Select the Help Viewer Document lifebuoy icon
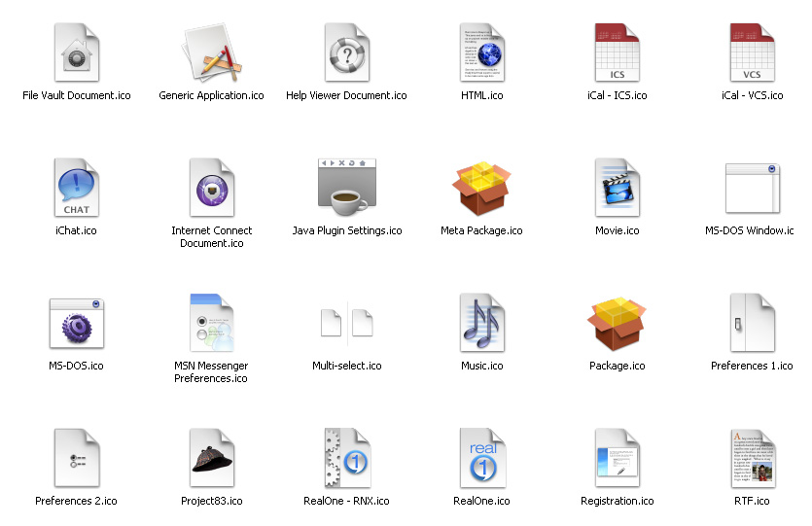Image resolution: width=812 pixels, height=526 pixels. 347,53
